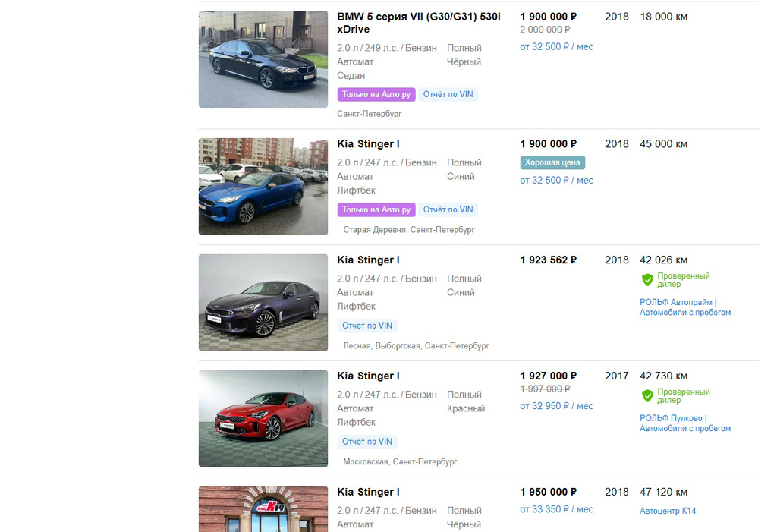Open the K14 dealership building photo
Screen dimensions: 777x532
pos(263,509)
